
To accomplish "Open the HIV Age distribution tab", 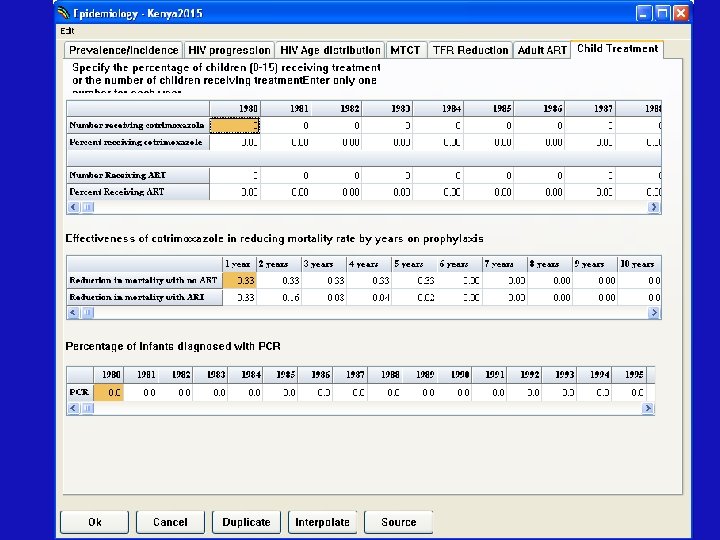I will (x=330, y=50).
